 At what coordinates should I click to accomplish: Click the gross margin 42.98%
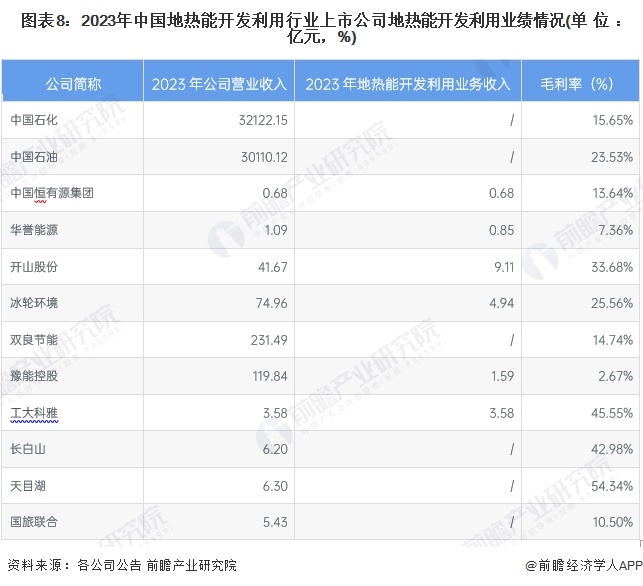612,449
